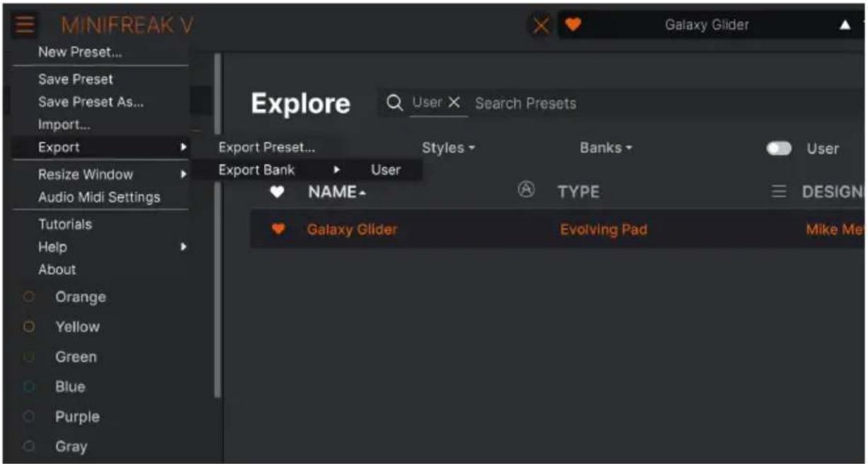The height and width of the screenshot is (464, 868).
Task: Click the magnifier search icon
Action: click(x=394, y=103)
